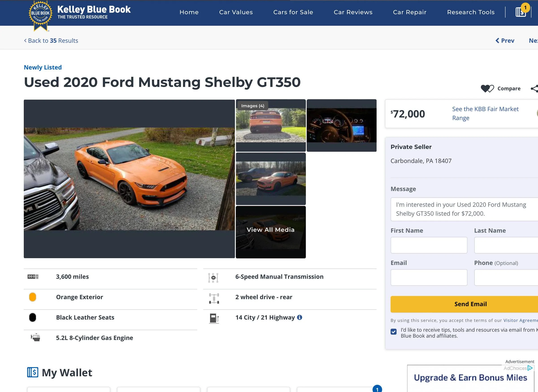Screen dimensions: 538x392
Task: Open the Research Tools menu
Action: [471, 12]
